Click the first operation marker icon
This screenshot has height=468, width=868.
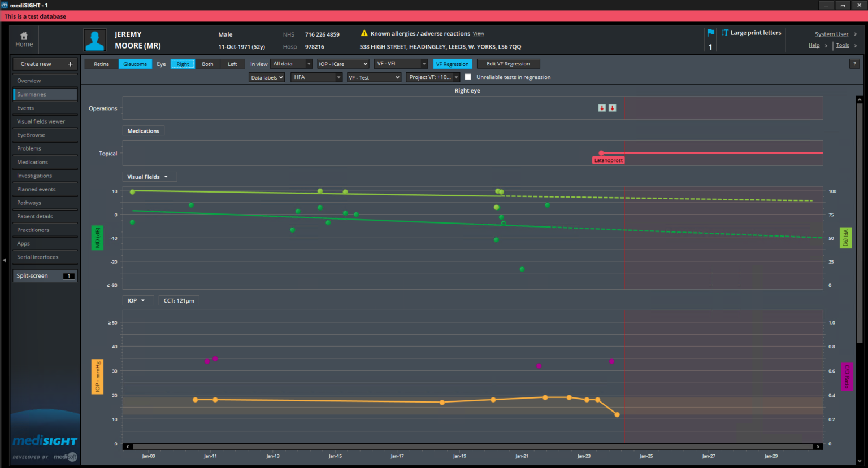click(602, 108)
